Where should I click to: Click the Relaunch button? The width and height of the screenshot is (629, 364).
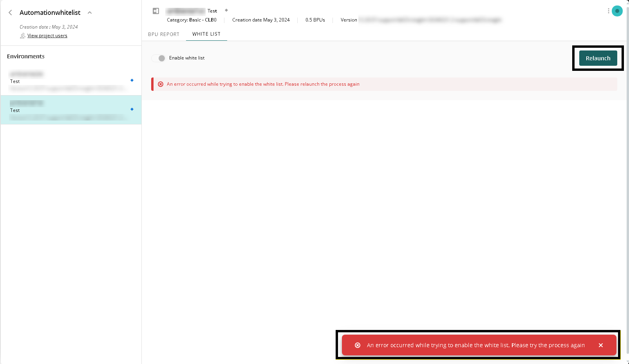coord(598,58)
